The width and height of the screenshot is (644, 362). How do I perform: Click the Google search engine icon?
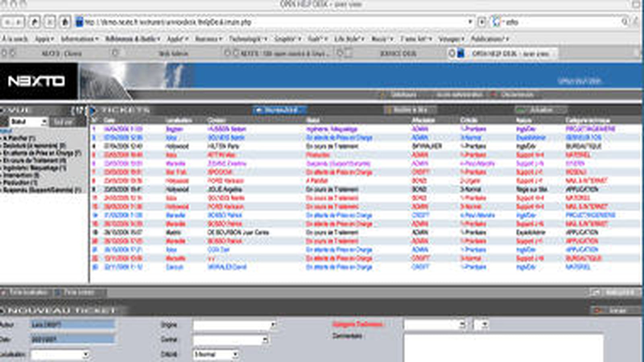496,22
